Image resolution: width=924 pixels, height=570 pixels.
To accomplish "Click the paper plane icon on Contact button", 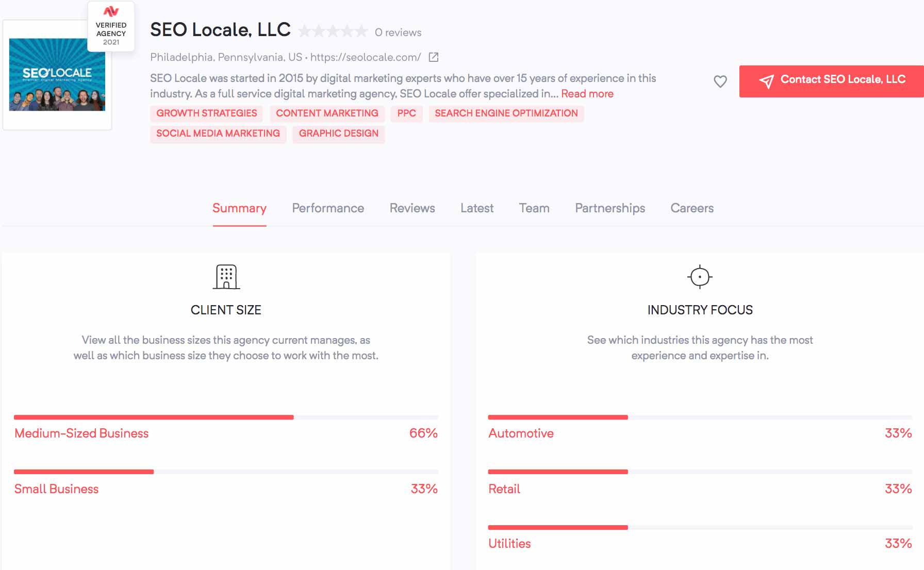I will [767, 81].
